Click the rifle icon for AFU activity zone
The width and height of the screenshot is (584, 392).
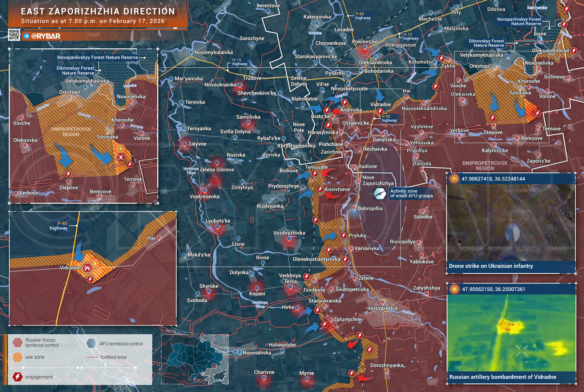[x=380, y=194]
